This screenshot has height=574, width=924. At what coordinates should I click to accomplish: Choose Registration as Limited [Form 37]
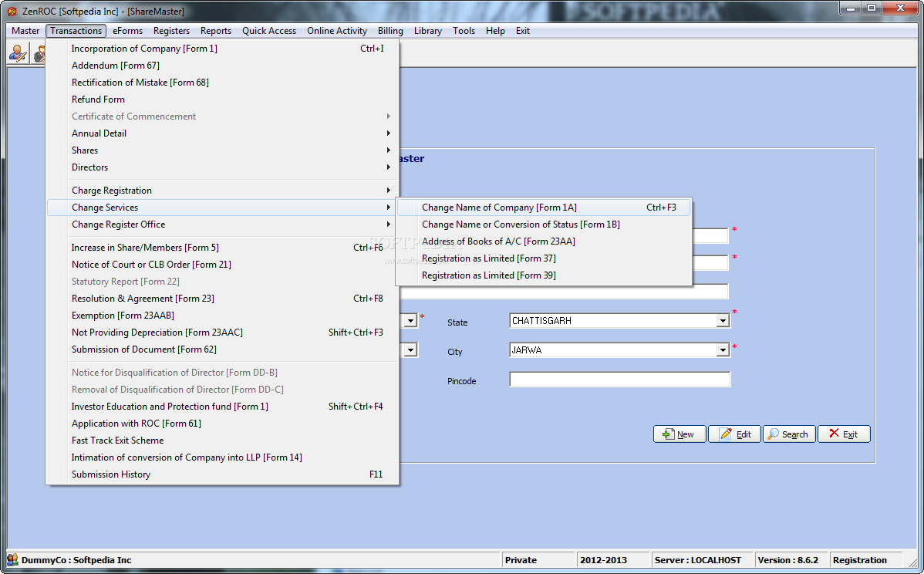543,258
